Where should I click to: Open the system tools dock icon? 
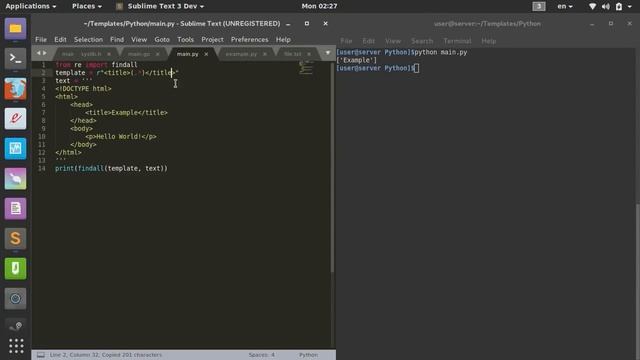(16, 326)
